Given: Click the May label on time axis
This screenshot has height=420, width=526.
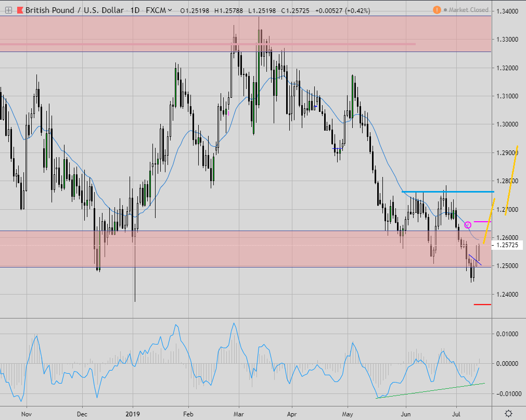Looking at the screenshot, I should point(348,414).
